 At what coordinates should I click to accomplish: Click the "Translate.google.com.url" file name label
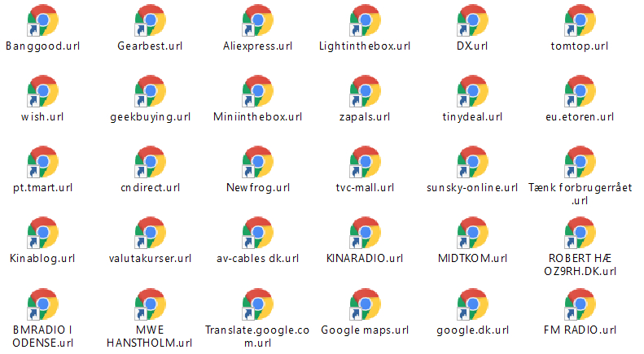coord(257,336)
